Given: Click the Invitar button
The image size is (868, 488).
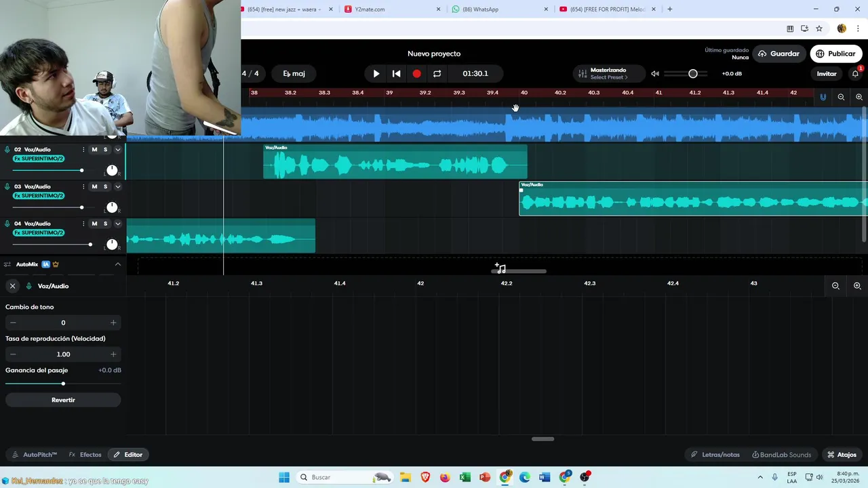Looking at the screenshot, I should pyautogui.click(x=826, y=73).
